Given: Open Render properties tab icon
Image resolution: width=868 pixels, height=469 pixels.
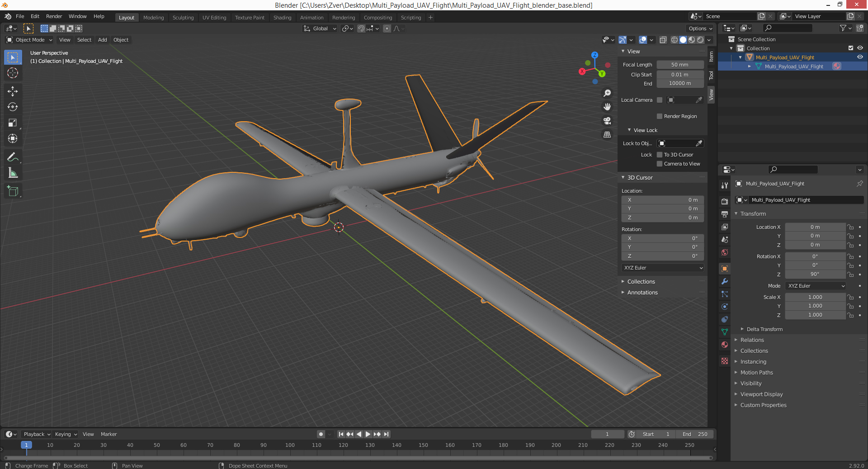Looking at the screenshot, I should 725,201.
